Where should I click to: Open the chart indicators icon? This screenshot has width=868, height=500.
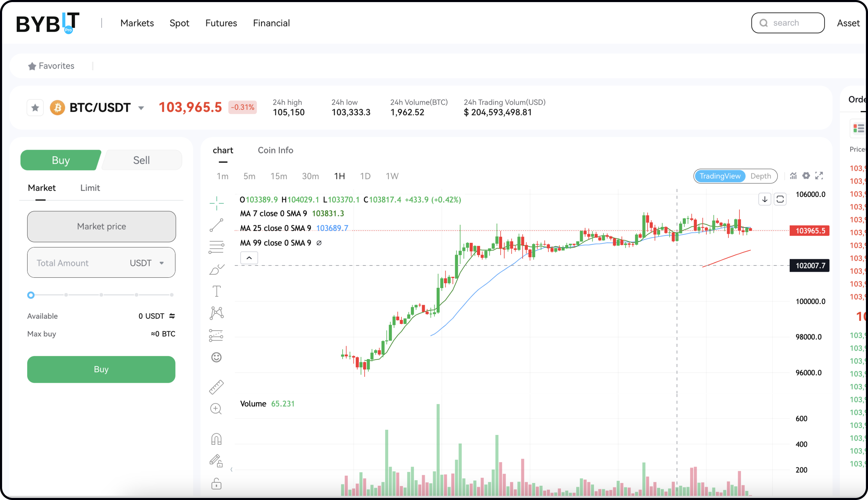[793, 176]
